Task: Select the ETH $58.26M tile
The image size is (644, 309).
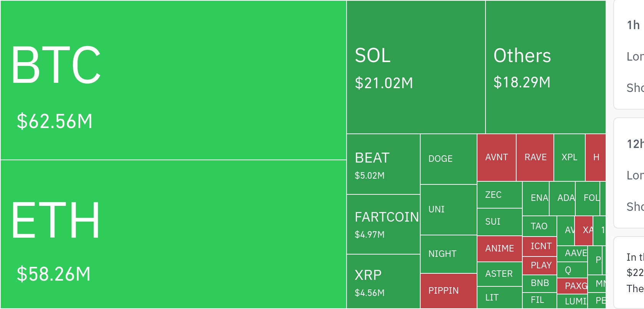Action: (x=173, y=234)
